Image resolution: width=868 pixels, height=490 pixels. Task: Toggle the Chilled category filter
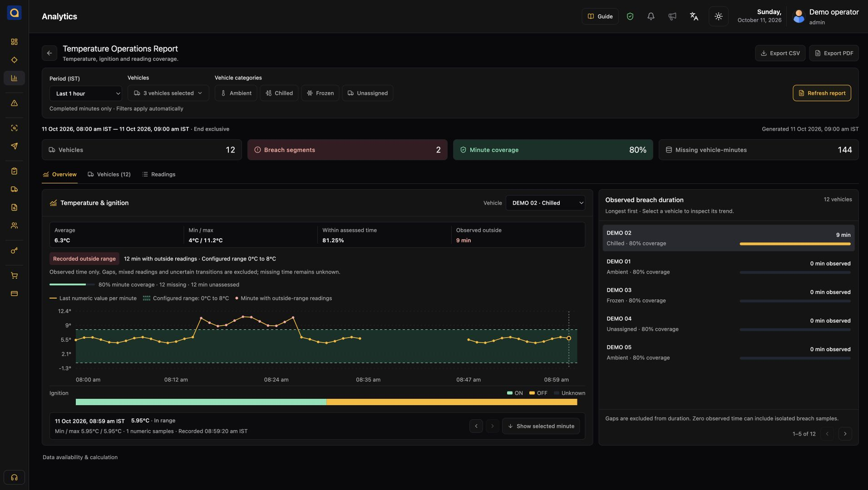tap(279, 93)
